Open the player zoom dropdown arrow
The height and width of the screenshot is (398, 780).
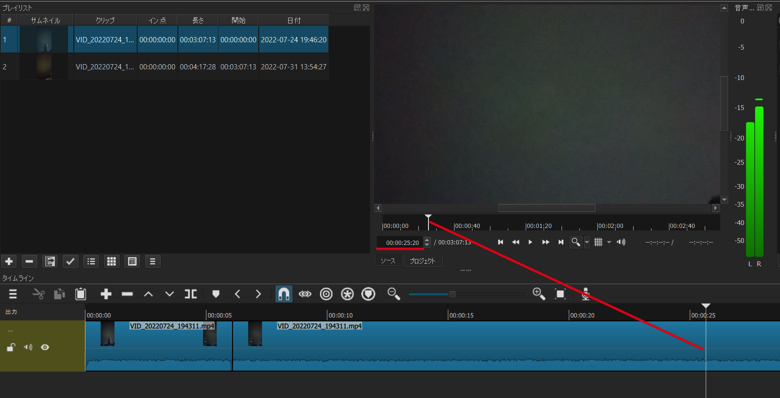587,242
